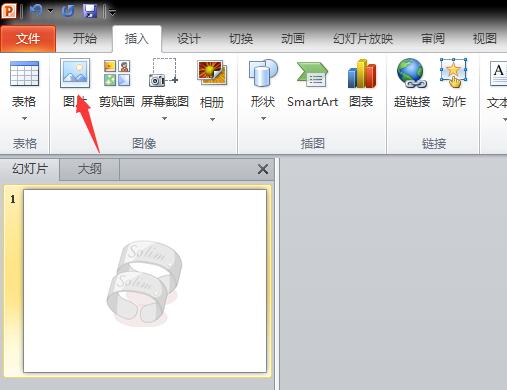Insert a table with the 表格 icon
Image resolution: width=507 pixels, height=390 pixels.
(x=24, y=73)
